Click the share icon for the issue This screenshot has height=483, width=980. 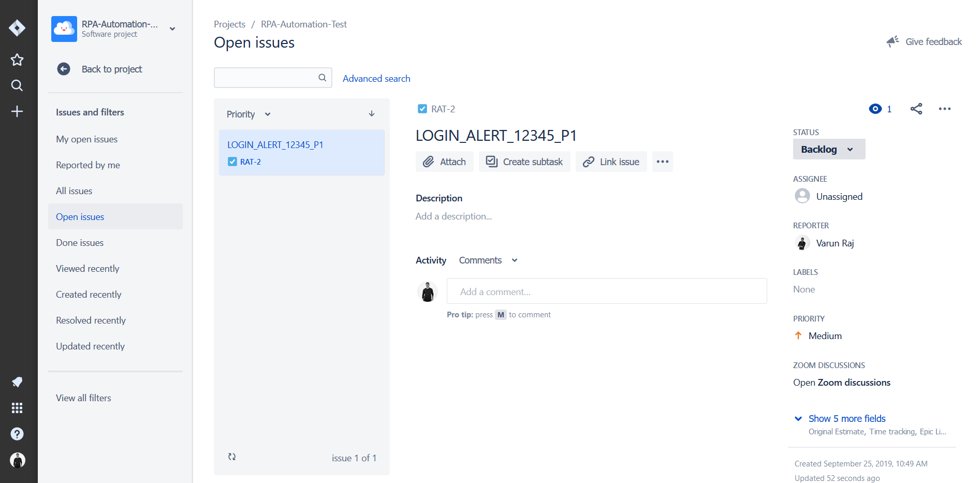point(916,109)
